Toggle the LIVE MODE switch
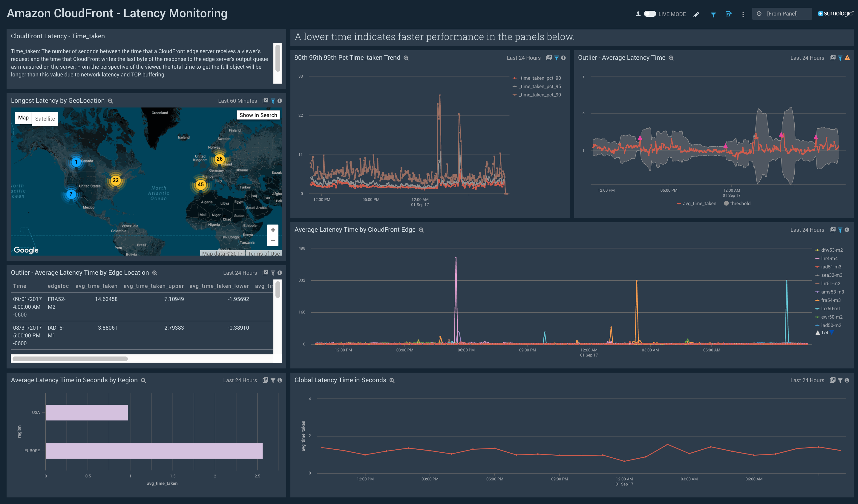 (650, 14)
